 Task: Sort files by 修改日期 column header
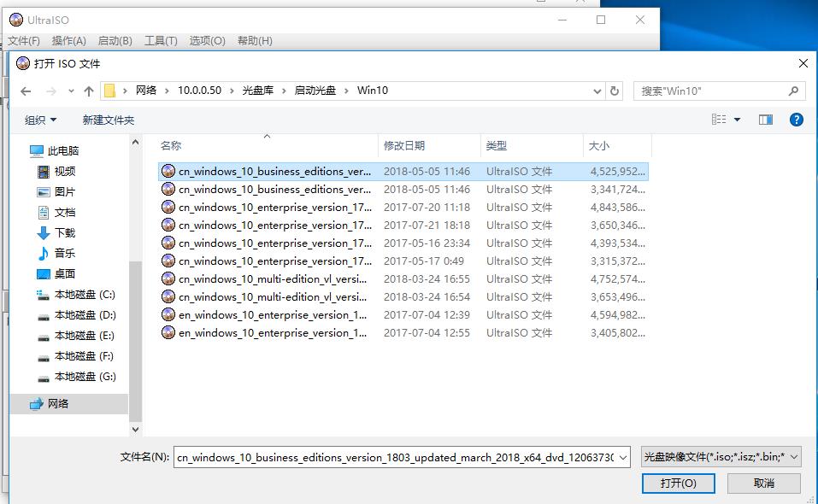pos(404,146)
